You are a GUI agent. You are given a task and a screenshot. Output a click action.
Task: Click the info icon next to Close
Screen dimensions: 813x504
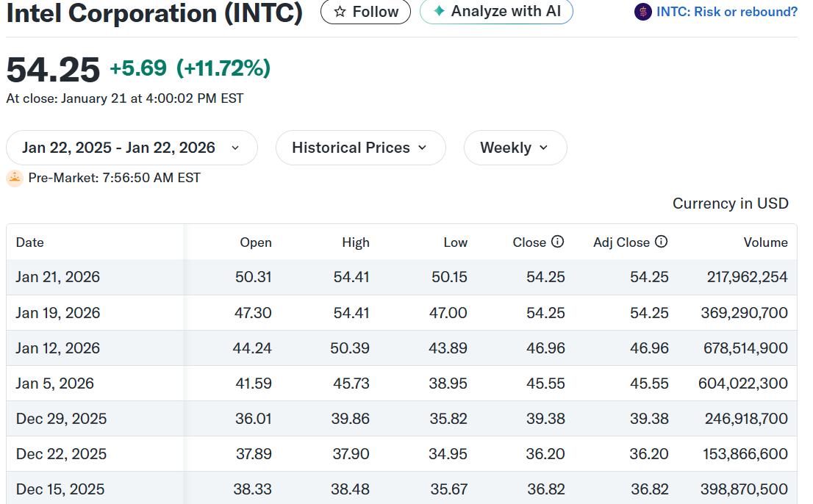pyautogui.click(x=557, y=242)
